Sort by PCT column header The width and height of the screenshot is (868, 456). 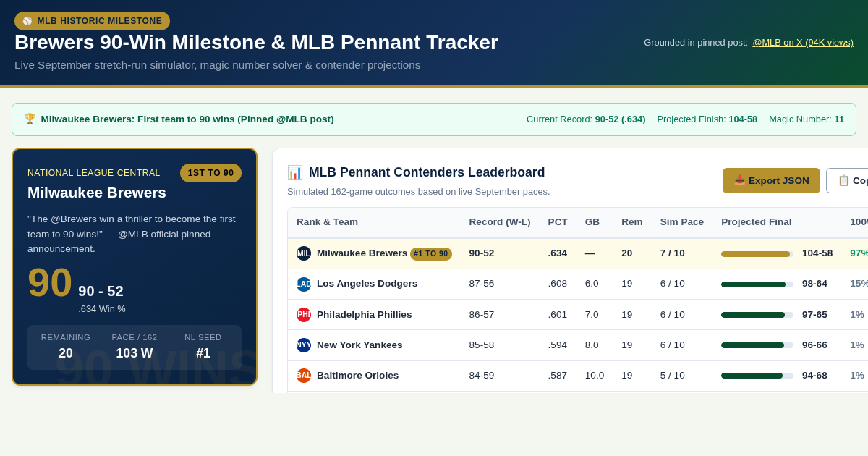558,222
